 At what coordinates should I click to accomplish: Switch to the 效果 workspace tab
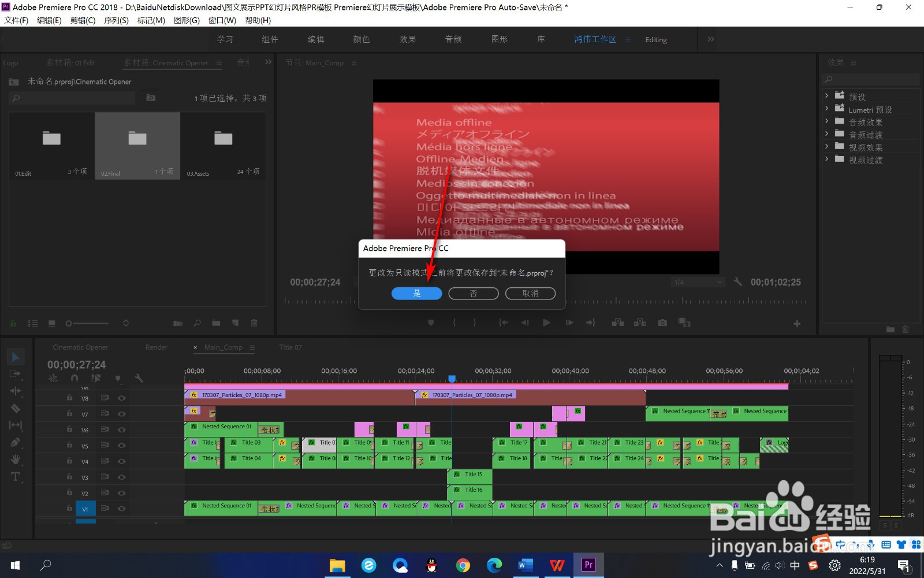408,39
